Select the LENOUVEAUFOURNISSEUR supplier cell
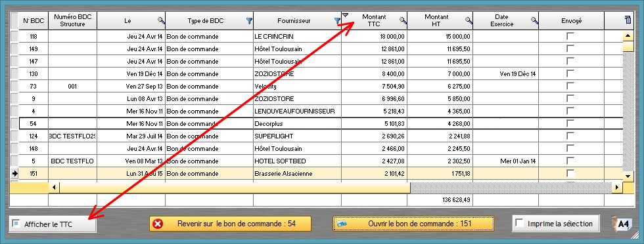644x244 pixels. point(297,111)
